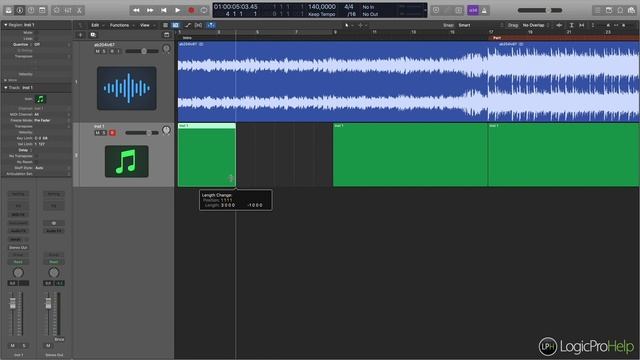Open the Editors scissors button
Image resolution: width=640 pixels, height=360 pixels.
79,10
